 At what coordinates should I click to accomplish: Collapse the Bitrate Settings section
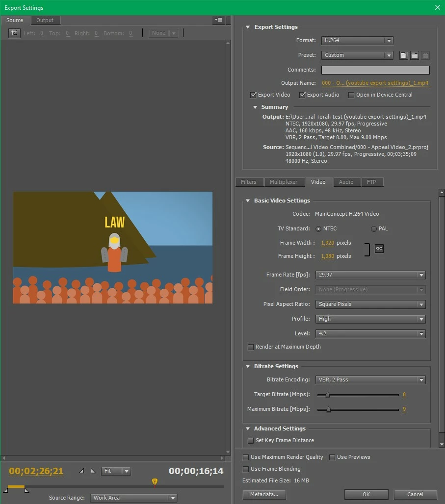coord(248,366)
